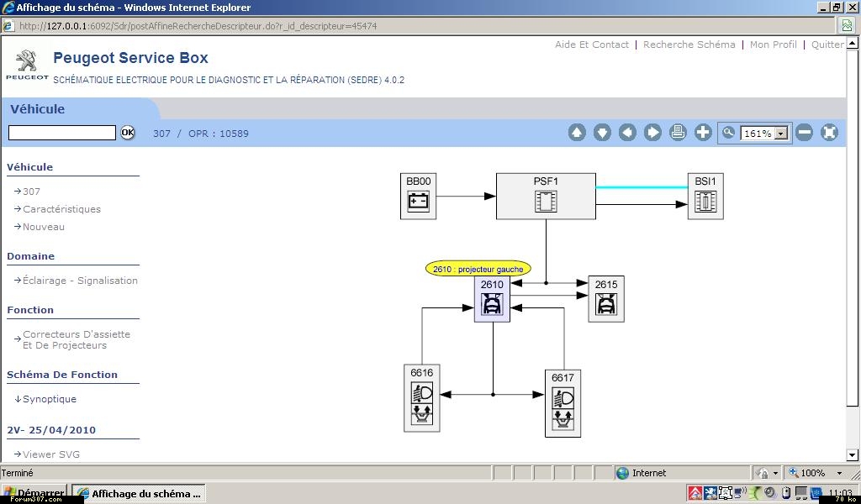Select the BB00 battery component

pos(418,197)
